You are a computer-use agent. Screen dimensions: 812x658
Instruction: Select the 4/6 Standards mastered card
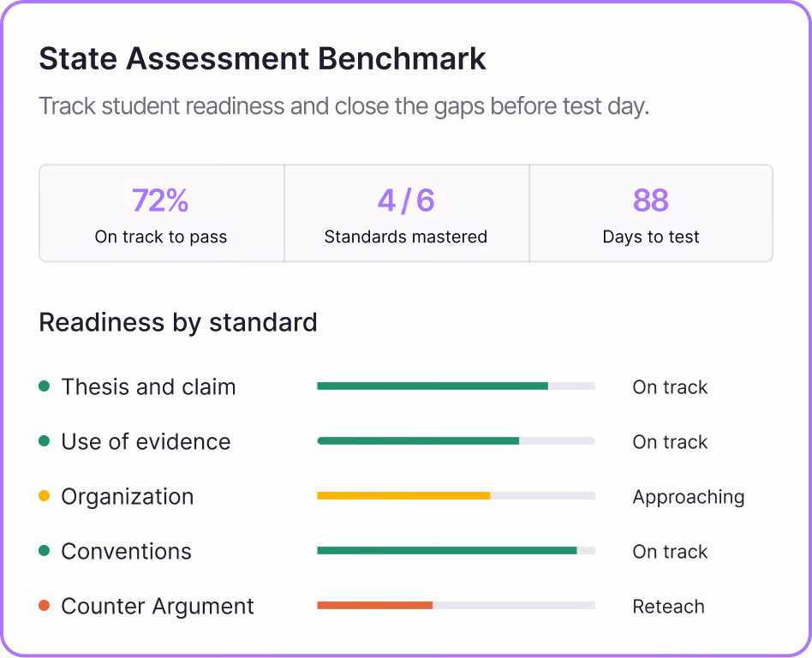pos(407,213)
